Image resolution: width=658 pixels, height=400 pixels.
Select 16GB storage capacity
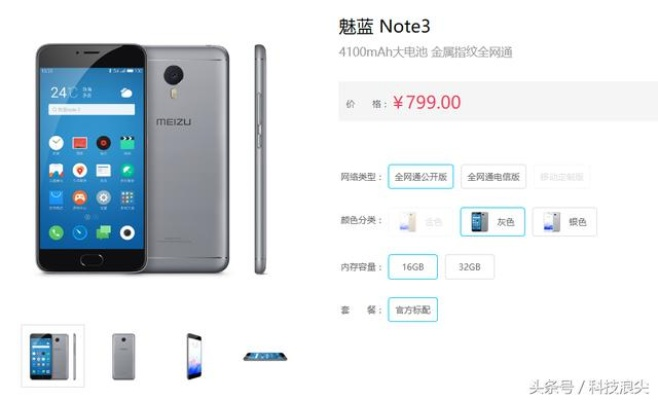click(413, 267)
